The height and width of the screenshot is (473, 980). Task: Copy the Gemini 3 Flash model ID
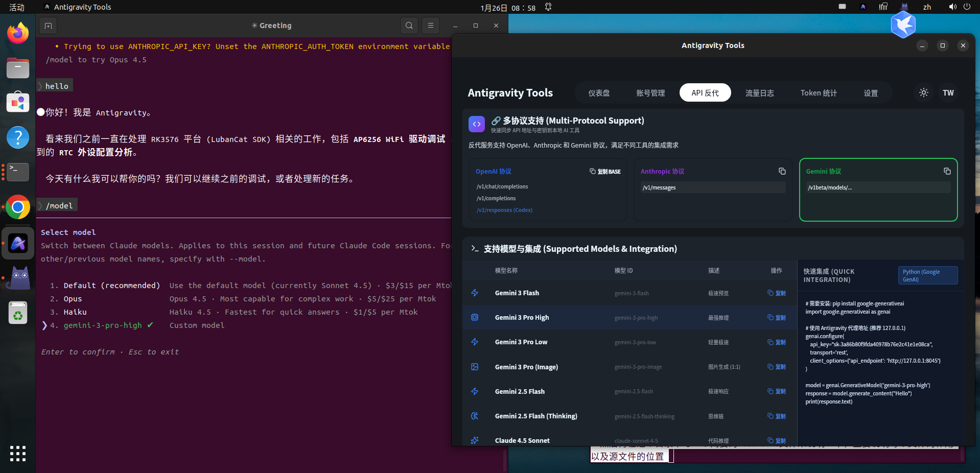click(x=777, y=293)
